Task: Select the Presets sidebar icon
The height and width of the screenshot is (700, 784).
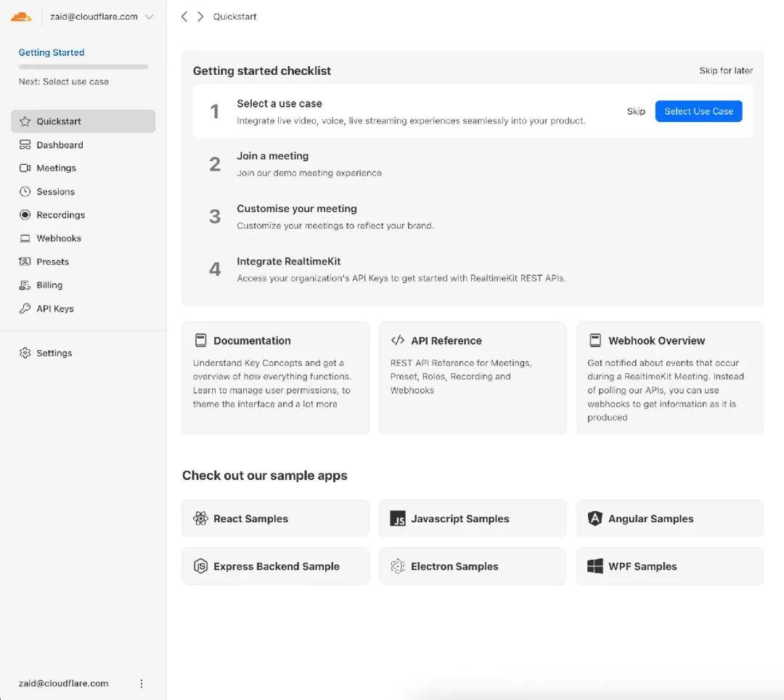Action: [x=24, y=261]
